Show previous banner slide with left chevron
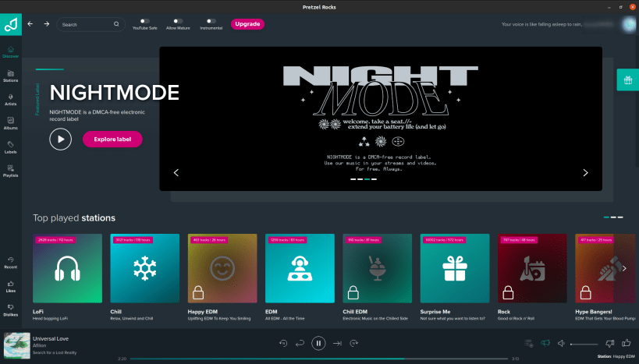 176,172
